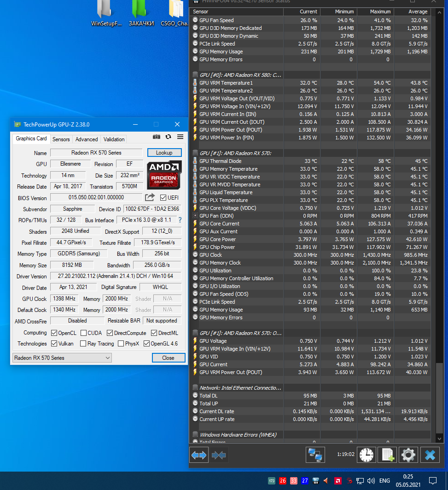Open the Radeon RX 570 Series dropdown
448x490 pixels.
click(x=62, y=358)
